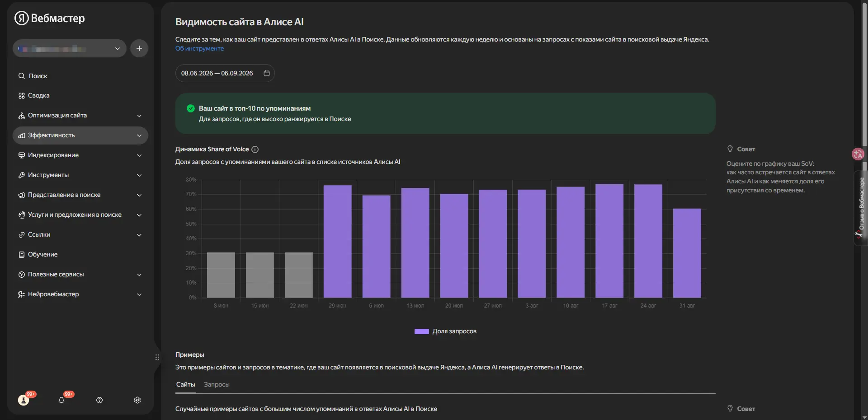The image size is (868, 420).
Task: Toggle the Доля запросов legend swatch
Action: (x=422, y=331)
